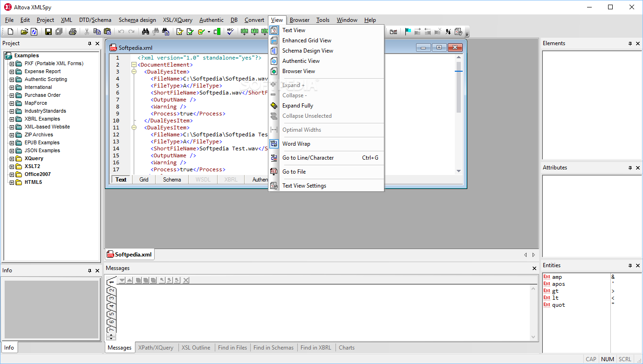
Task: Open Text View Settings menu item
Action: coord(326,186)
